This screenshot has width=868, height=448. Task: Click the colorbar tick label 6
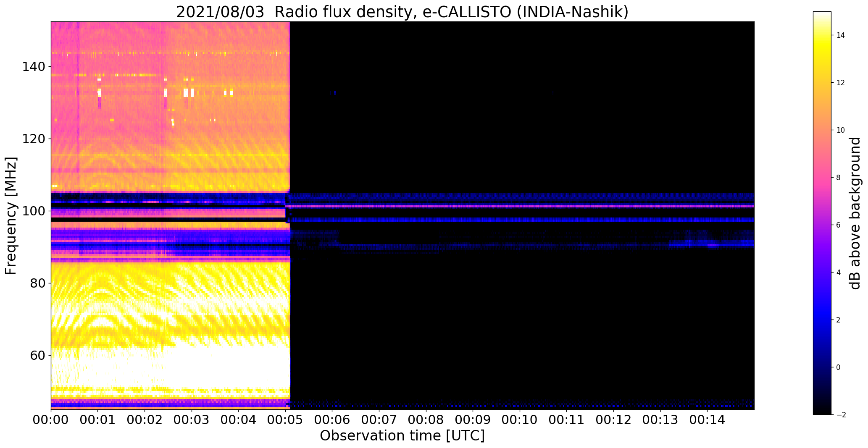tap(839, 225)
